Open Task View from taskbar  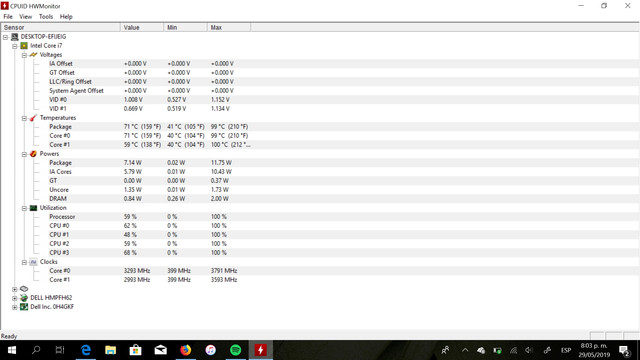60,350
